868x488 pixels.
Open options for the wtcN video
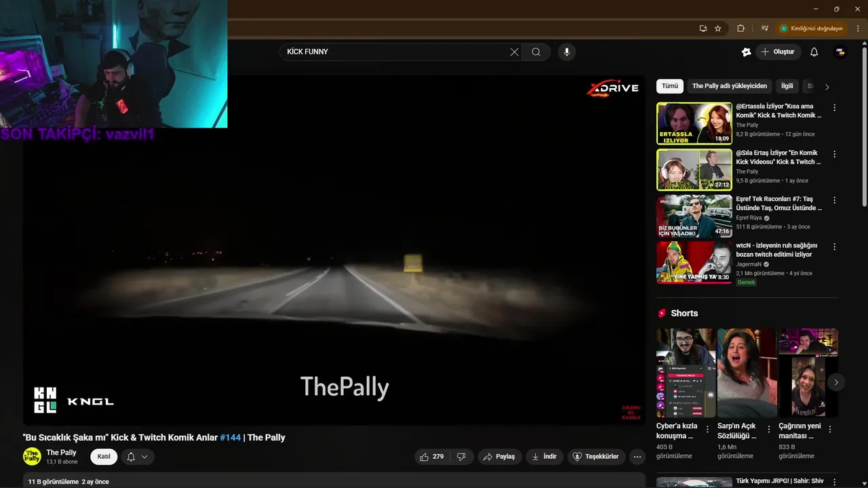pos(835,247)
